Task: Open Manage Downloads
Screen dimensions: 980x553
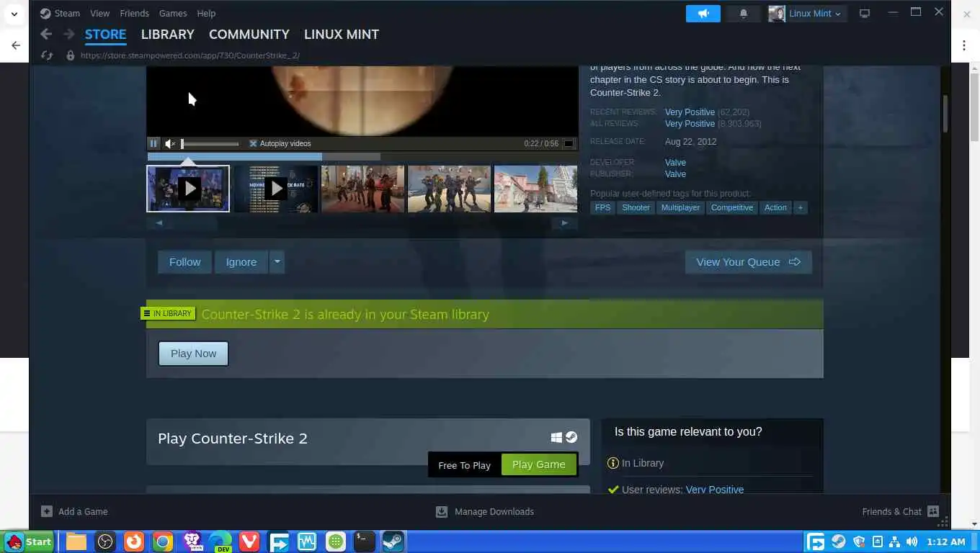Action: (485, 511)
